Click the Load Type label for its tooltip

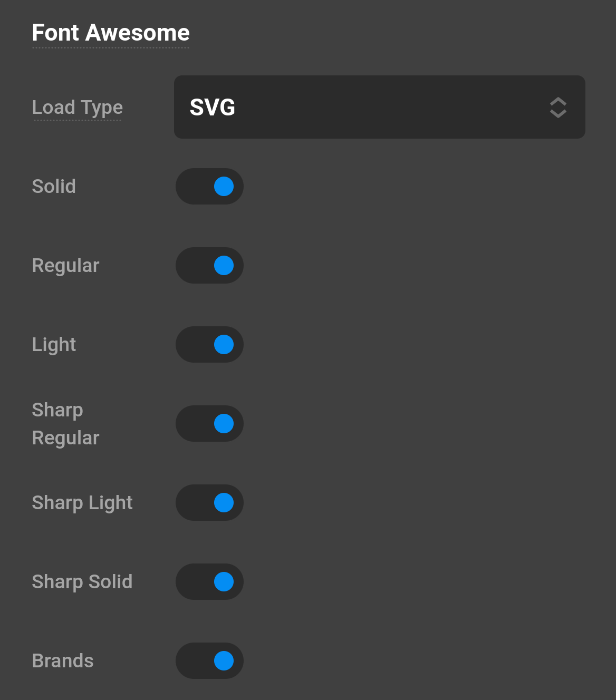point(77,107)
